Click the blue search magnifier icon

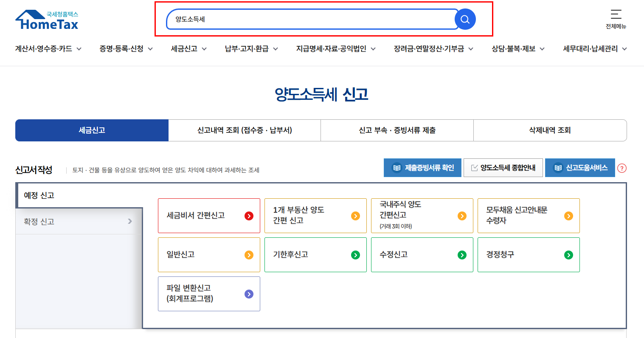click(x=464, y=19)
